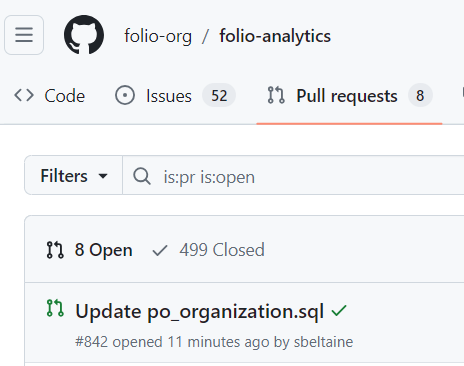Screen dimensions: 464x366
Task: Click the search magnifier icon
Action: (142, 176)
